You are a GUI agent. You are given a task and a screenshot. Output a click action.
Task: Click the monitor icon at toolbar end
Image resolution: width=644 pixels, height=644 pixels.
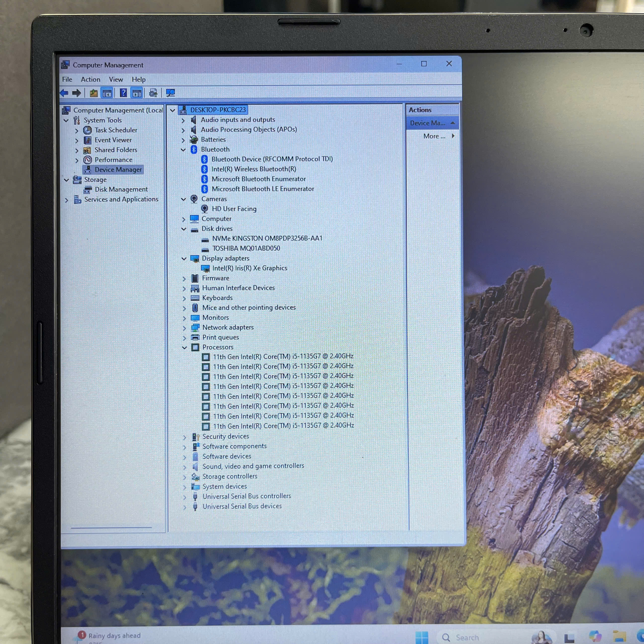click(171, 93)
